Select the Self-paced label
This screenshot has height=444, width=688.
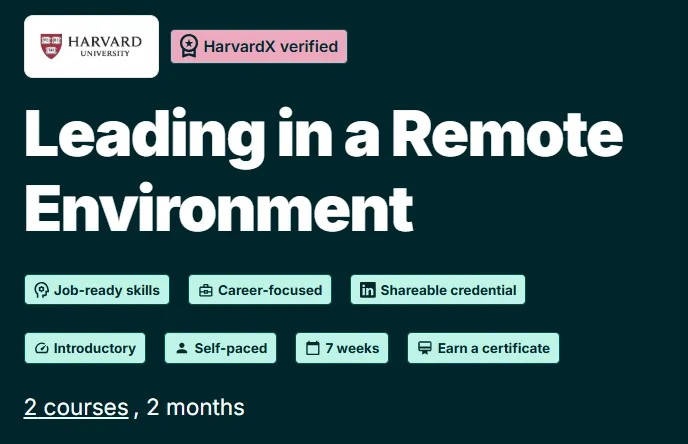pyautogui.click(x=231, y=348)
